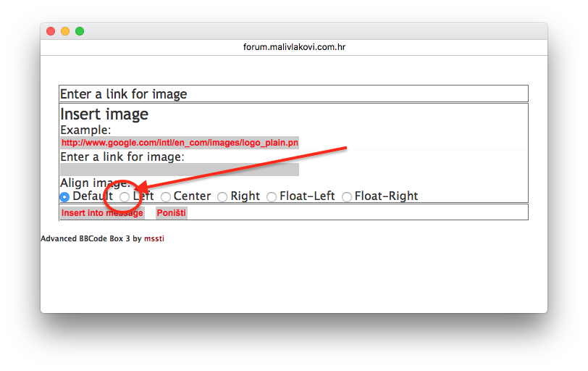Close the window with the red button
Viewport: 588px width, 371px height.
(x=51, y=31)
